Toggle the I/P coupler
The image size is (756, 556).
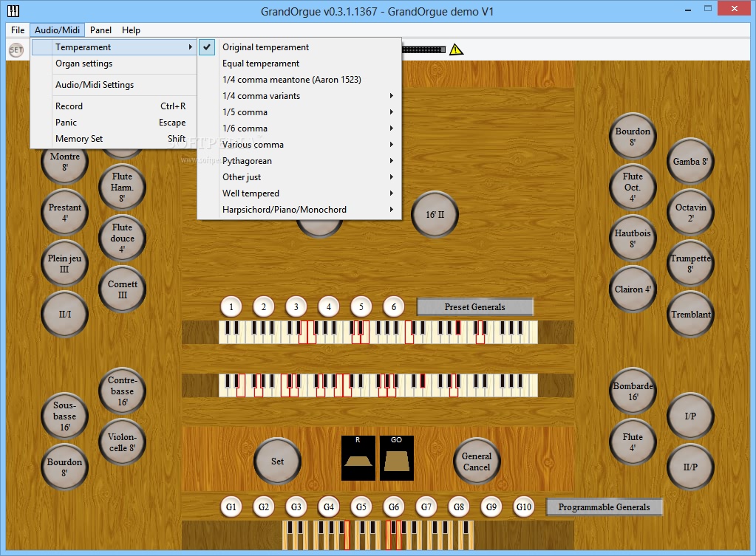pyautogui.click(x=690, y=416)
